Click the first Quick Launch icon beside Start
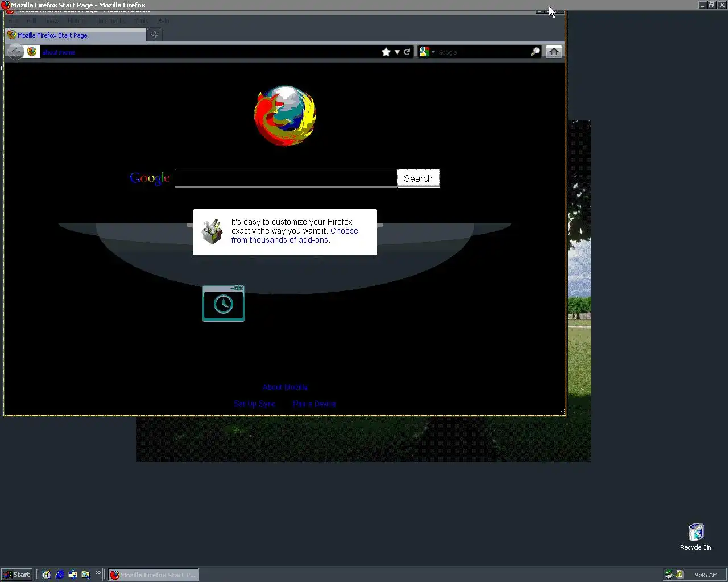 [x=47, y=575]
